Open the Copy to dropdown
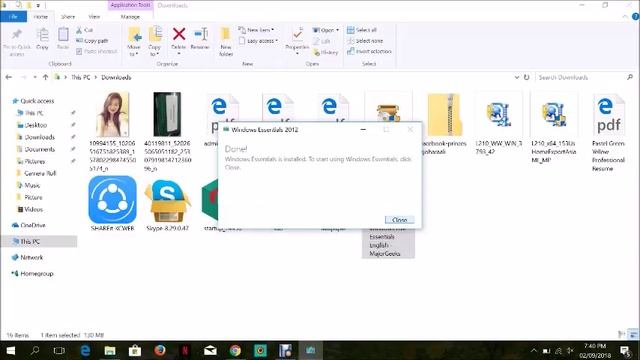640x360 pixels. tap(155, 42)
